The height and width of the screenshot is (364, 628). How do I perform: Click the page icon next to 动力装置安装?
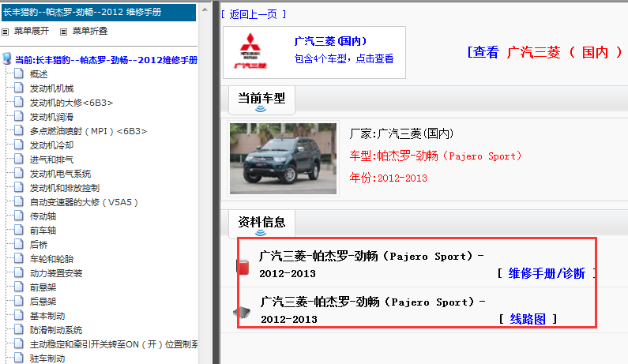[19, 272]
